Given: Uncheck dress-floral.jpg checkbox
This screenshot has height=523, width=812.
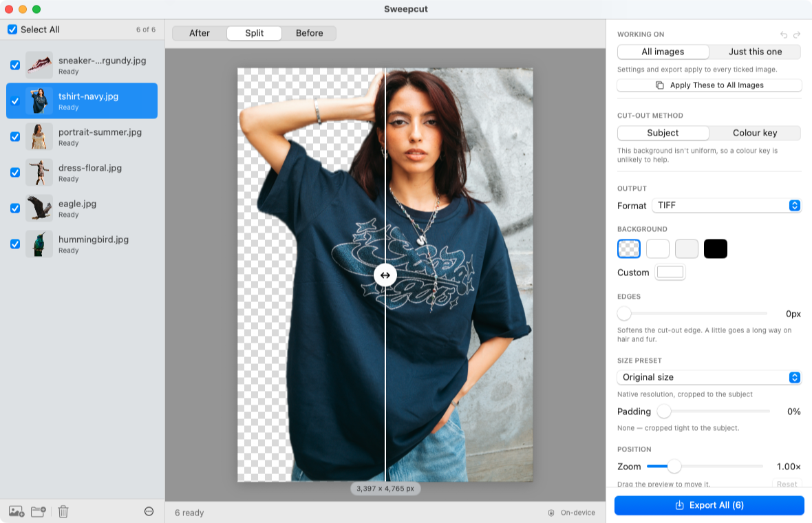Looking at the screenshot, I should (x=15, y=173).
